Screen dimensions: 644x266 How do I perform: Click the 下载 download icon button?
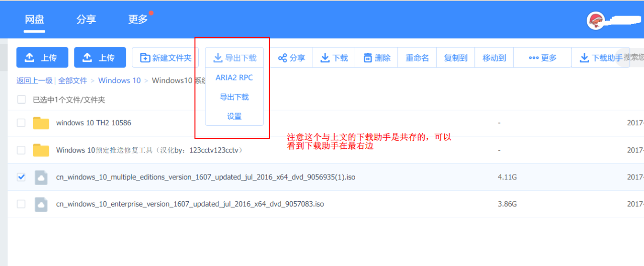[326, 58]
